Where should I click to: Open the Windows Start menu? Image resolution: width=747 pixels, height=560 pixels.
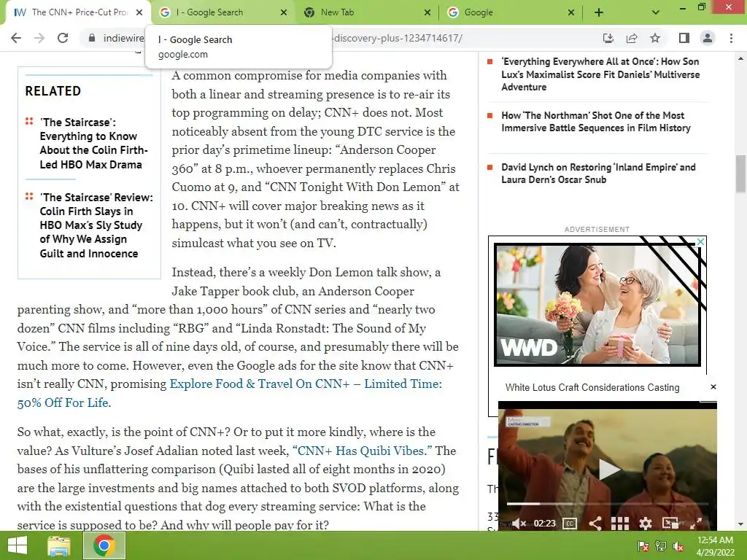(x=18, y=545)
